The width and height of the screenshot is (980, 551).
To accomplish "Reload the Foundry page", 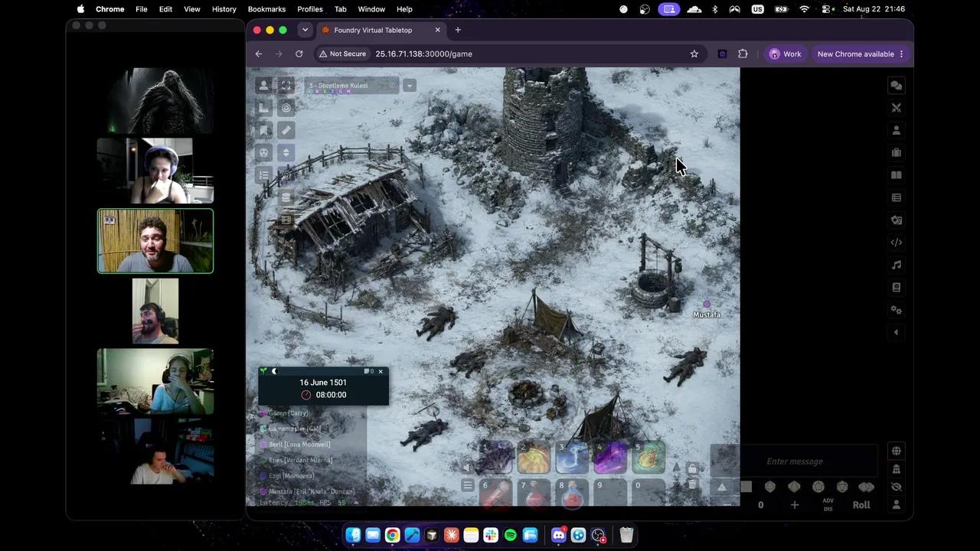I will 299,54.
